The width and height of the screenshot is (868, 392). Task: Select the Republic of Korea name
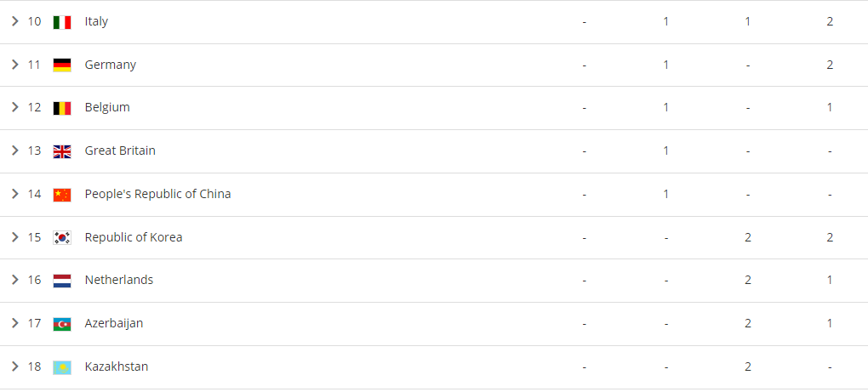pos(134,237)
